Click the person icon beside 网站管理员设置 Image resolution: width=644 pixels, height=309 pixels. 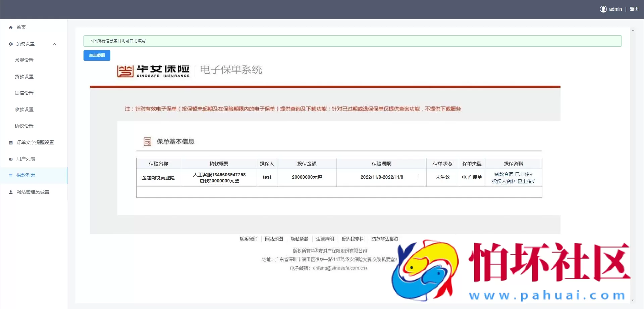(10, 192)
